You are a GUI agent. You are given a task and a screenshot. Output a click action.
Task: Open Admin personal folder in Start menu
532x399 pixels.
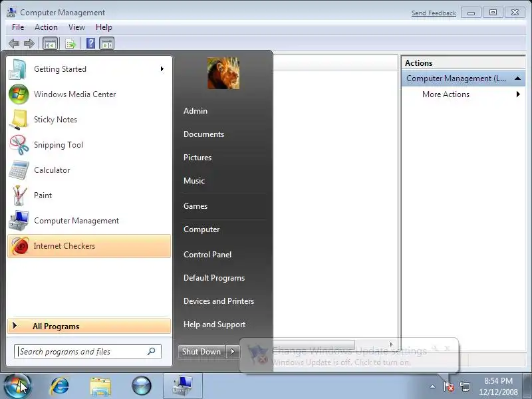pyautogui.click(x=196, y=111)
